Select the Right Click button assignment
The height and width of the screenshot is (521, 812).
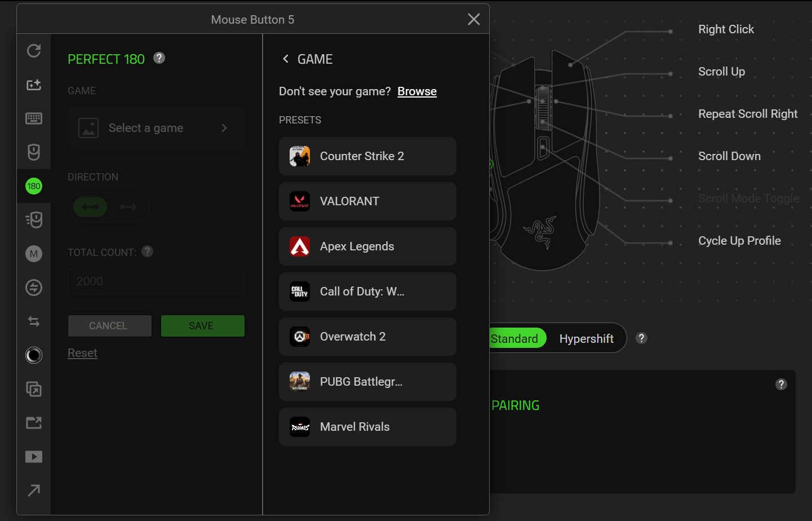pos(726,29)
